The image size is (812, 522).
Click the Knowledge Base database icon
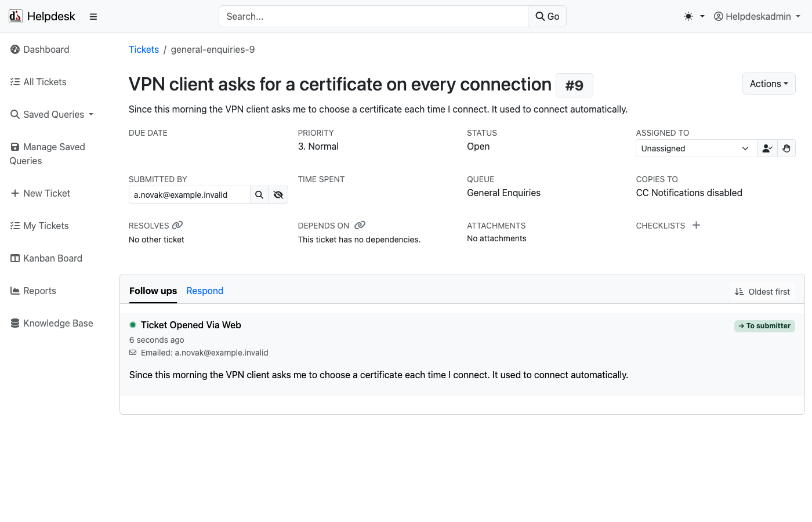15,323
